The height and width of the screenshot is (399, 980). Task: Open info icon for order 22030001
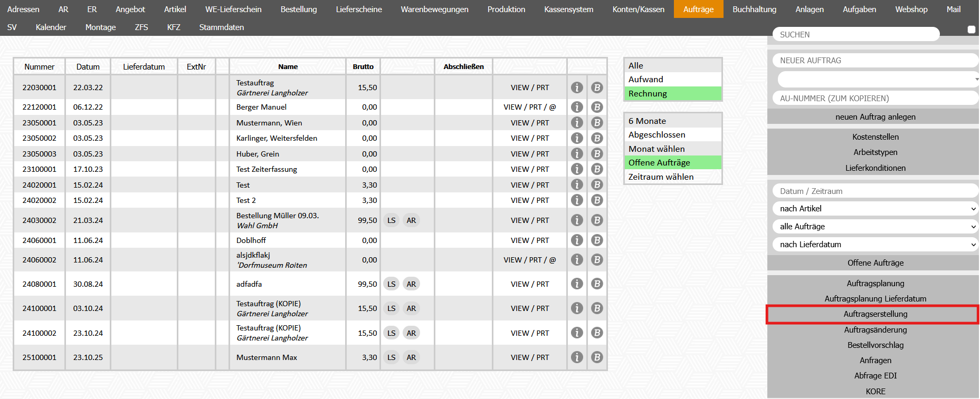coord(577,87)
